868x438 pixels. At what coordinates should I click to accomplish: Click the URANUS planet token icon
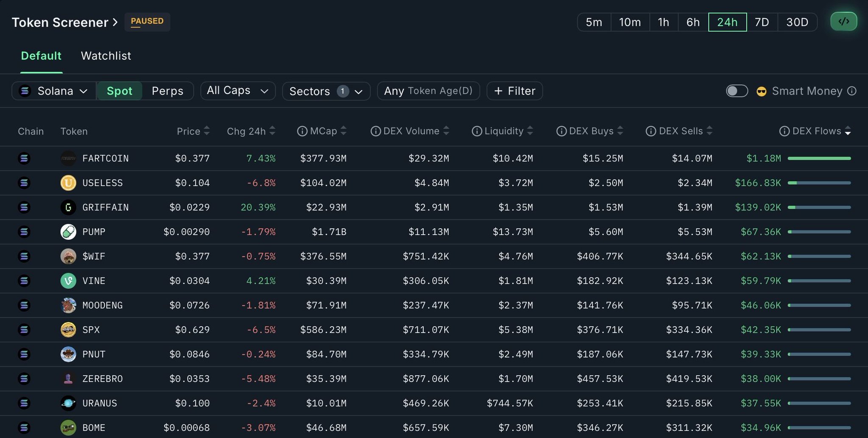coord(68,403)
